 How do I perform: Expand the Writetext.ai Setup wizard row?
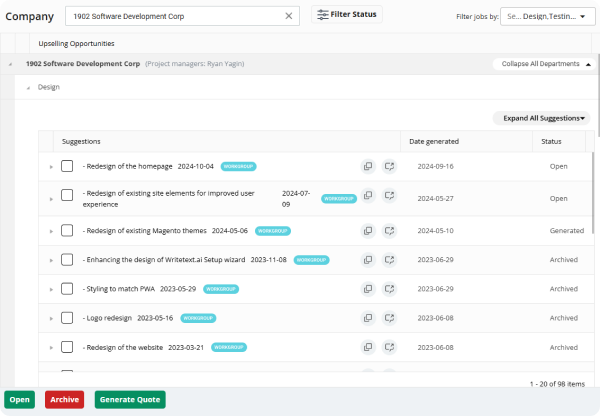pos(51,260)
